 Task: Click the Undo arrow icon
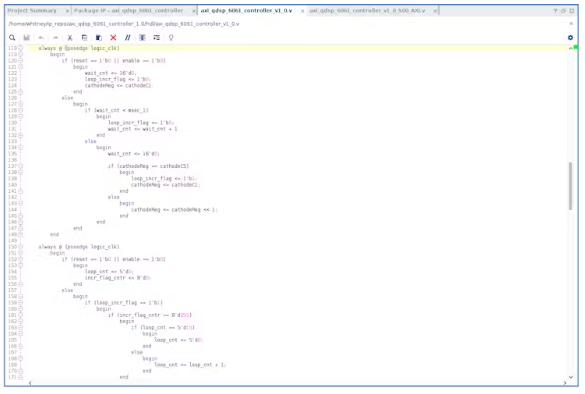41,38
